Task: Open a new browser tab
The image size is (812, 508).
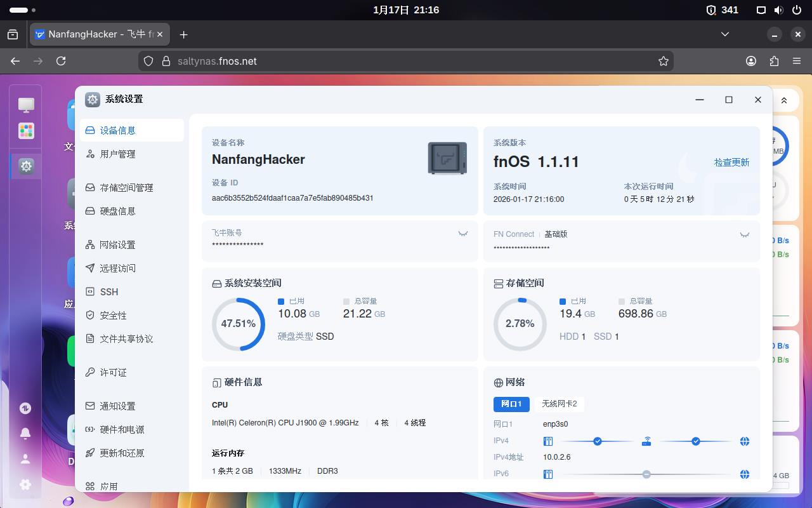Action: [183, 34]
